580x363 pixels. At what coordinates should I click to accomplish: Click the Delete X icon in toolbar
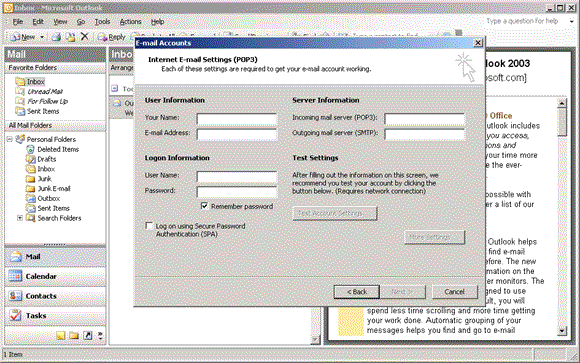(x=85, y=36)
